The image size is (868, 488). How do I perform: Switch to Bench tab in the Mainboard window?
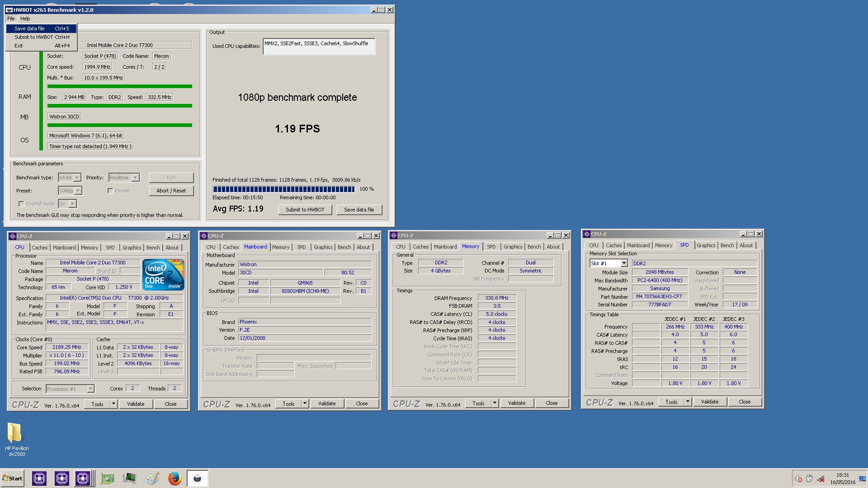344,247
